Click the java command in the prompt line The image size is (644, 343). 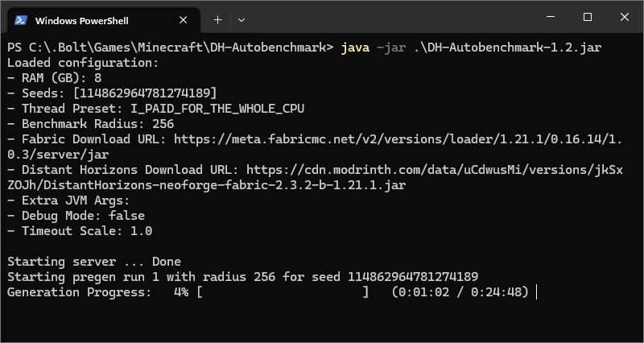(x=356, y=48)
